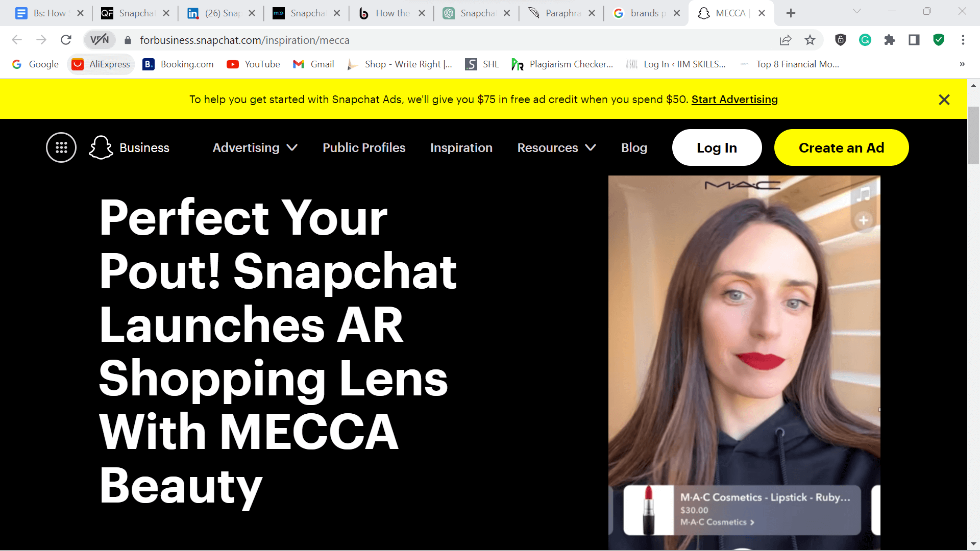Click the Create an Ad button
Viewport: 980px width, 551px height.
point(841,147)
